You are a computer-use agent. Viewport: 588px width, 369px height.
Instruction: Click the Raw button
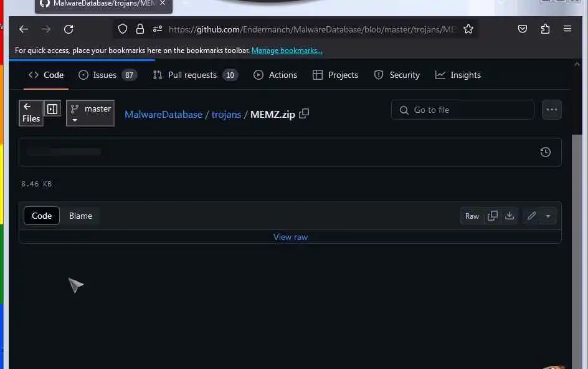click(x=472, y=216)
